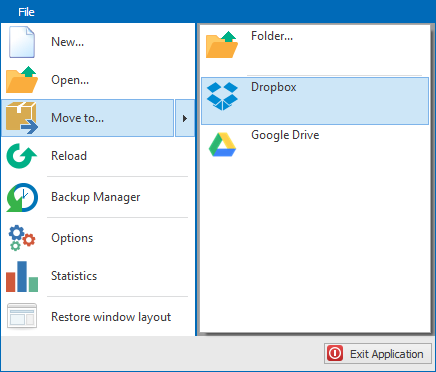Viewport: 436px width, 372px height.
Task: Choose Restore window layout entry
Action: point(98,317)
